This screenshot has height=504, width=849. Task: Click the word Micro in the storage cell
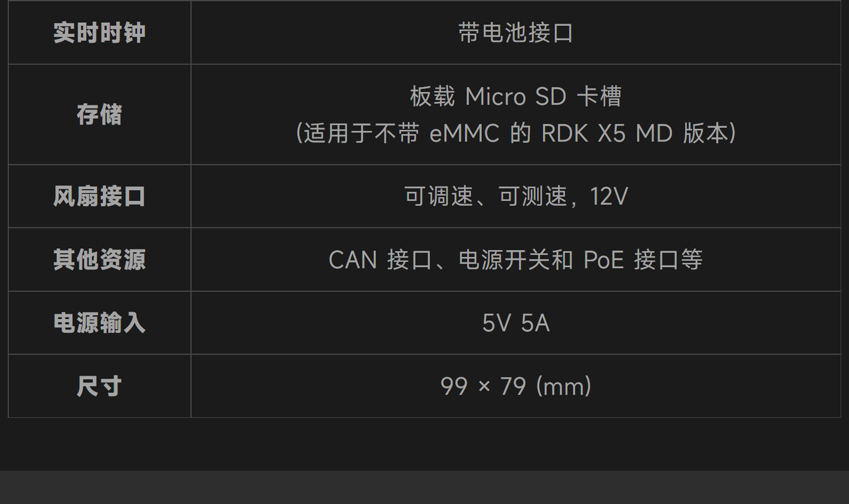click(496, 97)
